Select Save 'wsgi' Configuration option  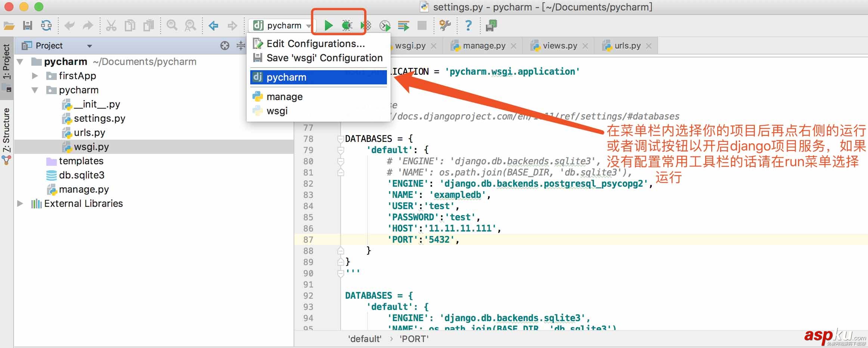tap(324, 58)
